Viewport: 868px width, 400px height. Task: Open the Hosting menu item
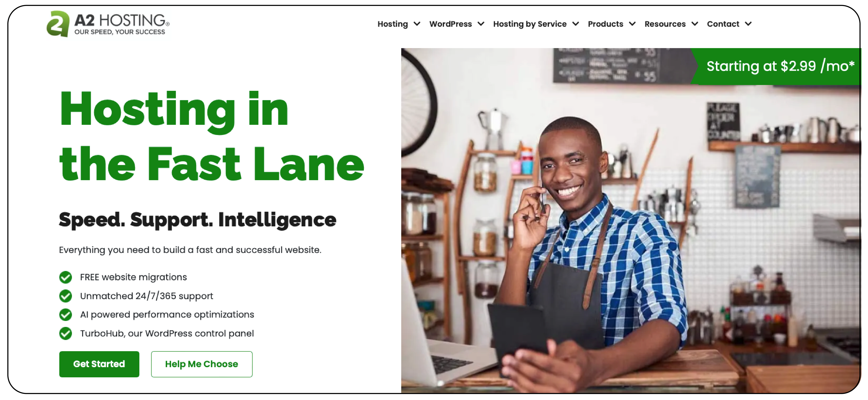point(393,24)
